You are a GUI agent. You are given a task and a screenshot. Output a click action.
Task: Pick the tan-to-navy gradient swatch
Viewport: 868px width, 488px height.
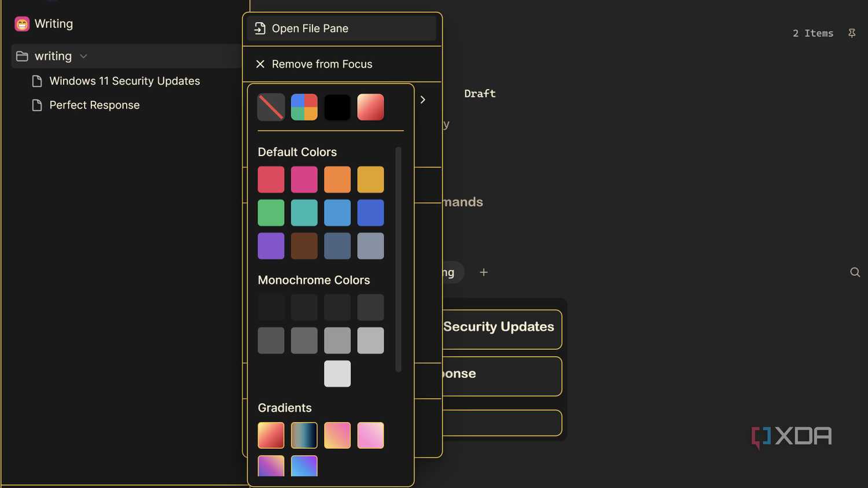[x=304, y=435]
